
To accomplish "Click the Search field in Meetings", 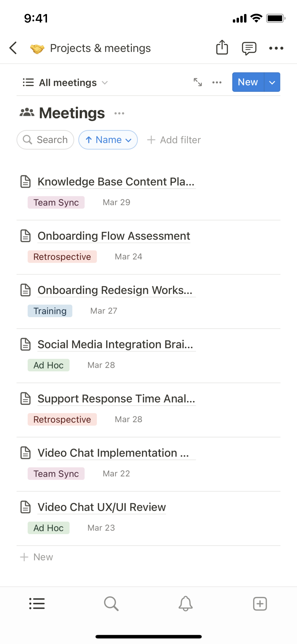I will tap(45, 140).
